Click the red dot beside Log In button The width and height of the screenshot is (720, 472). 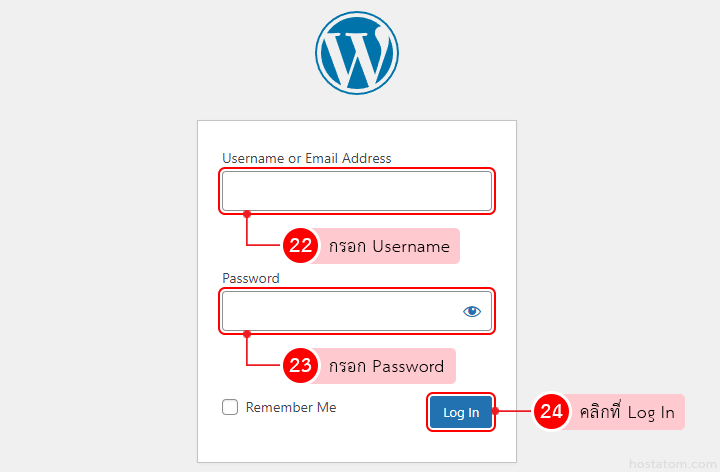[x=497, y=412]
